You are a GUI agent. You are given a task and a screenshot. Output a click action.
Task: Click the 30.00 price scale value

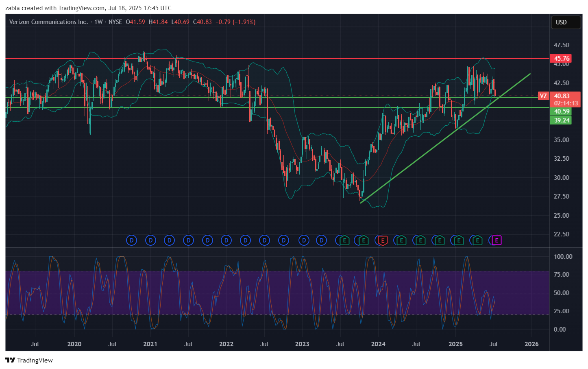pos(561,178)
